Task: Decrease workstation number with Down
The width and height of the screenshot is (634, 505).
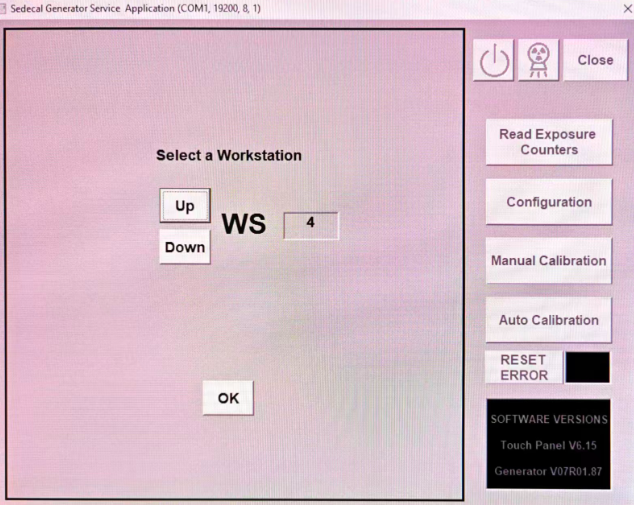Action: pyautogui.click(x=185, y=247)
